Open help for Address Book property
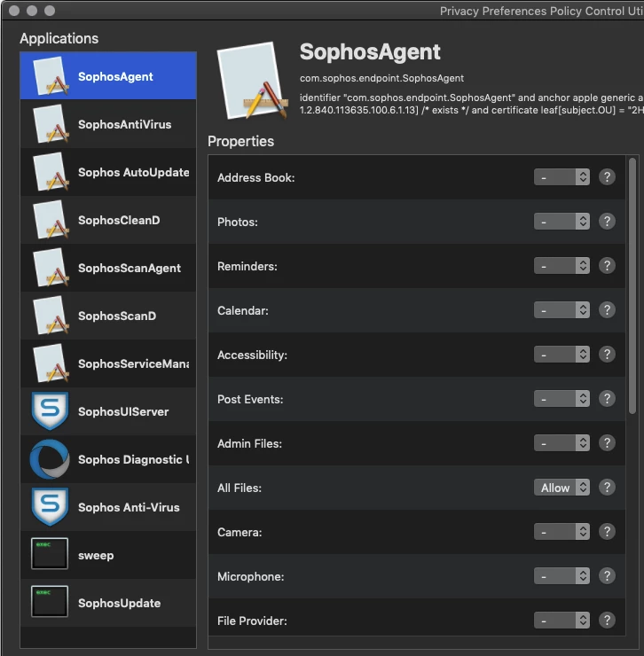Viewport: 644px width, 656px height. pos(607,177)
